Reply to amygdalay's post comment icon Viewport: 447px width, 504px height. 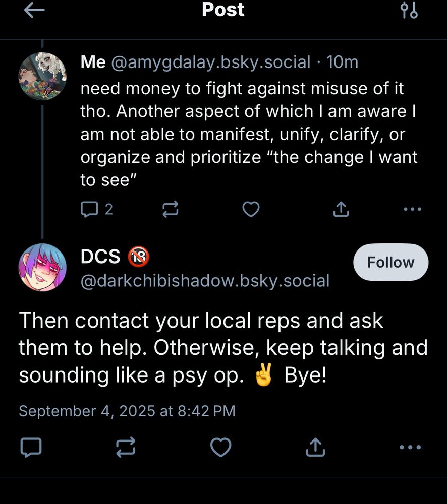(x=89, y=209)
